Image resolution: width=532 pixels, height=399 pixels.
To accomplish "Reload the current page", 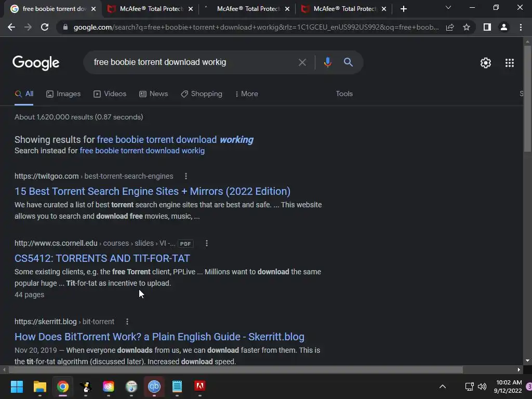I will coord(45,27).
